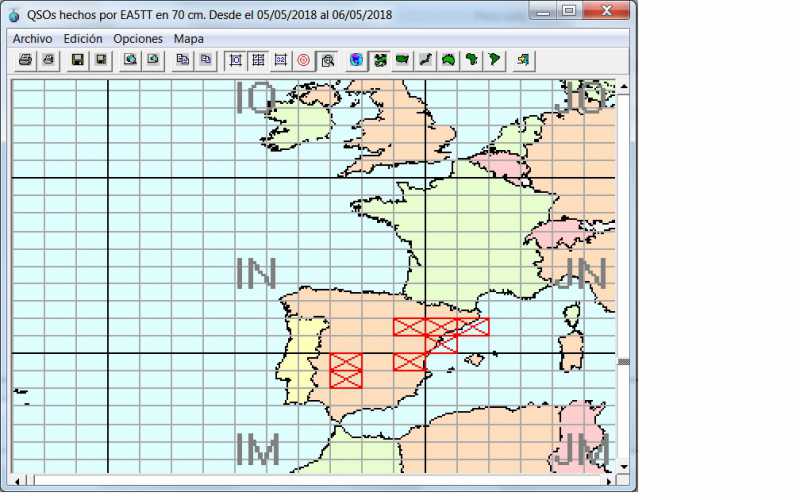Image resolution: width=800 pixels, height=500 pixels.
Task: Click the second, smaller printer icon
Action: [x=49, y=60]
